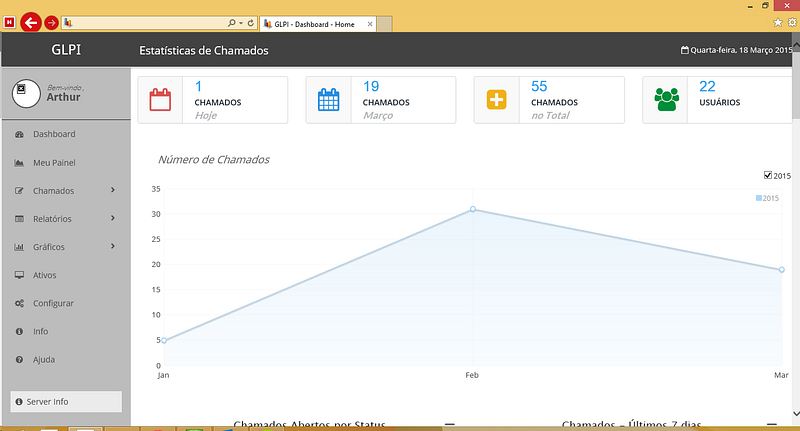The image size is (800, 431).
Task: Click the Ajuda question mark icon
Action: pyautogui.click(x=19, y=360)
